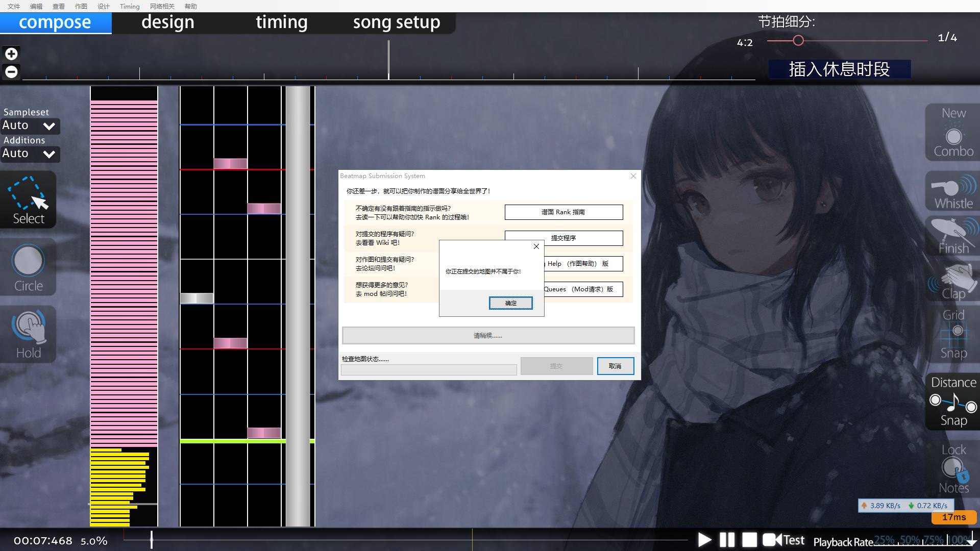Toggle Grid Snap
This screenshot has width=980, height=551.
(x=953, y=334)
